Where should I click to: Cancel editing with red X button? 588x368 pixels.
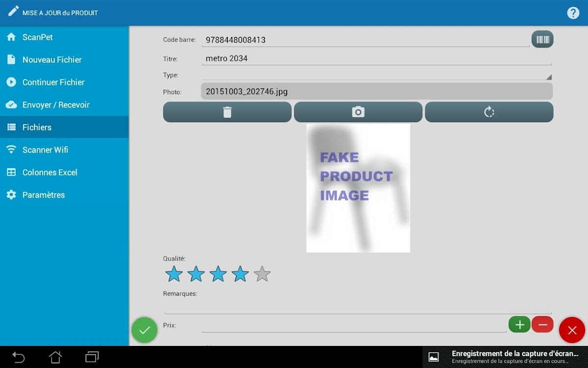pos(572,330)
